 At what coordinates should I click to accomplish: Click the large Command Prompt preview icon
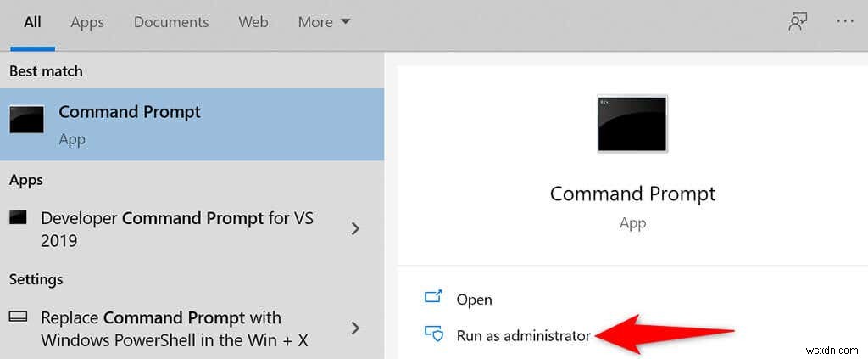632,123
